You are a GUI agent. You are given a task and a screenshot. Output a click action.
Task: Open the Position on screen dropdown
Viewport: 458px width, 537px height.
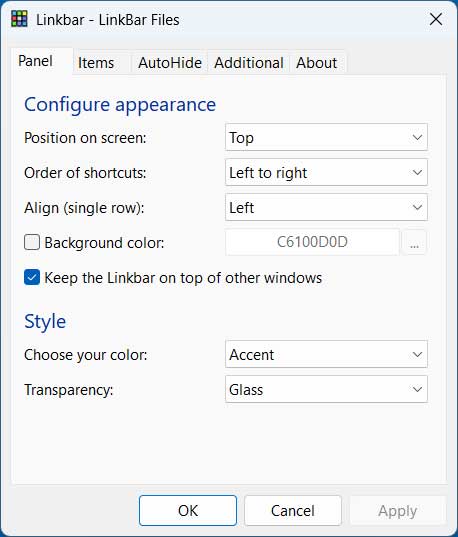326,137
